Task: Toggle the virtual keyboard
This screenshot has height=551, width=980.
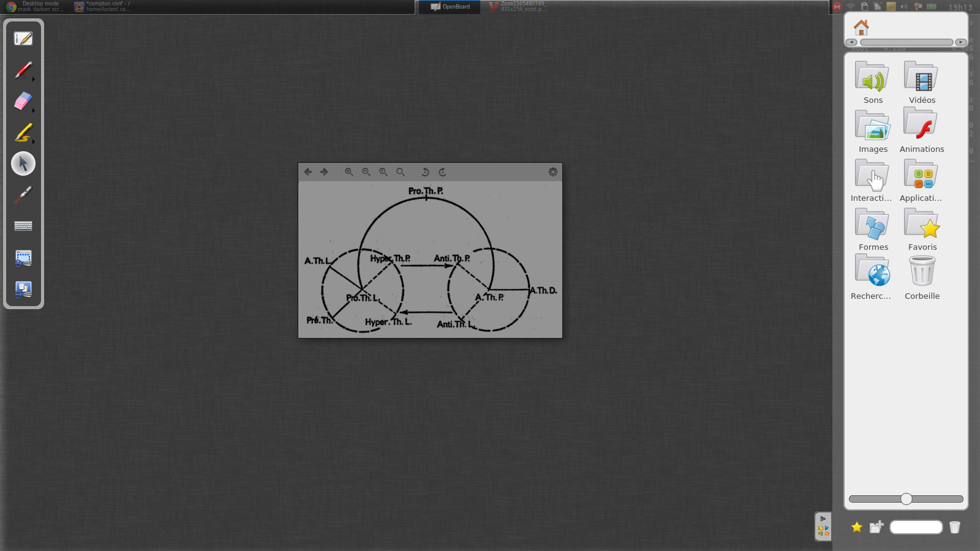Action: tap(23, 225)
